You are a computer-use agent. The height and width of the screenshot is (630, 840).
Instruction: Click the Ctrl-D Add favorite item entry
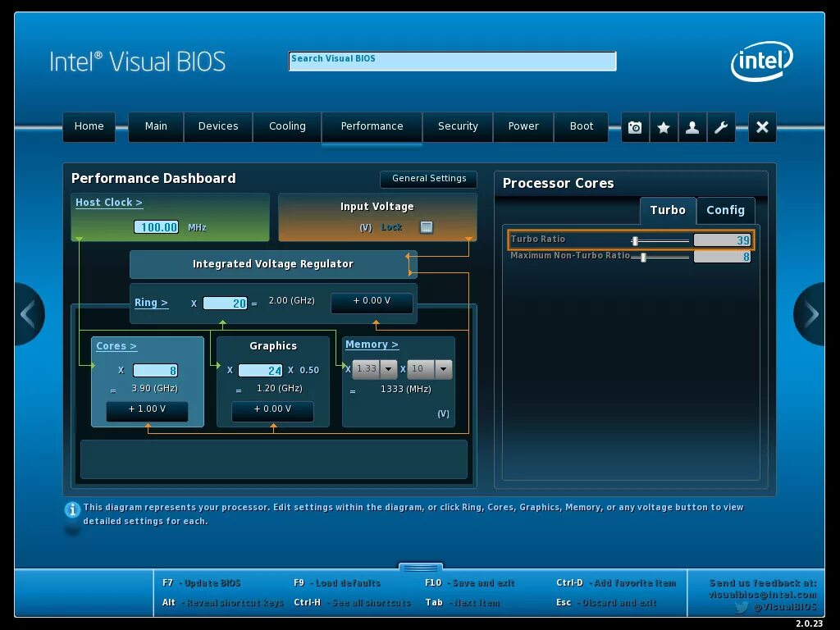click(617, 583)
